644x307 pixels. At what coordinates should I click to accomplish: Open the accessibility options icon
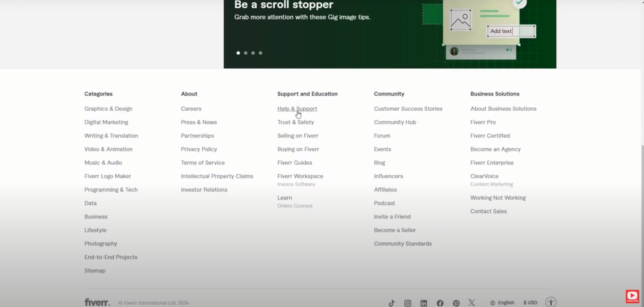point(551,302)
